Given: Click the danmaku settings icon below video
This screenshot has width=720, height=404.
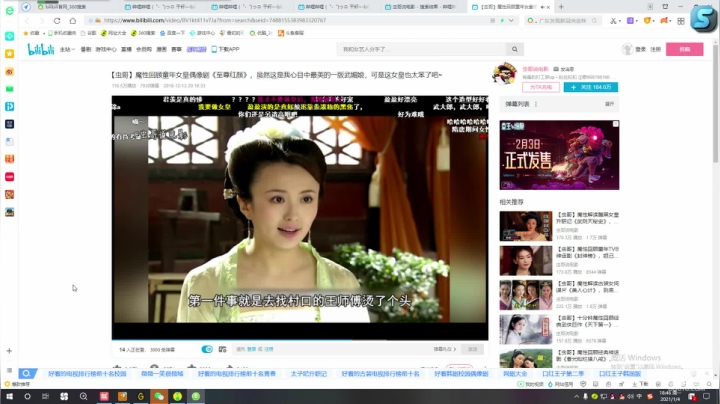Looking at the screenshot, I should tap(222, 349).
